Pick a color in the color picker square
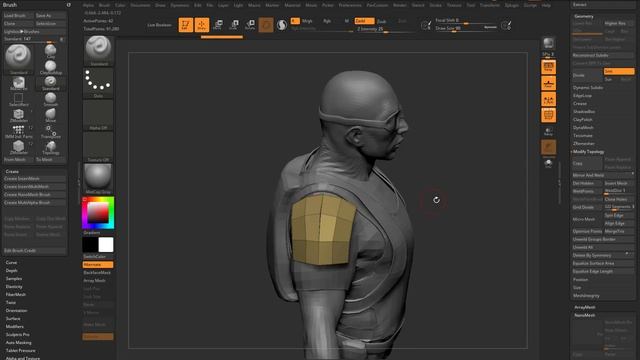The image size is (640, 360). (98, 212)
